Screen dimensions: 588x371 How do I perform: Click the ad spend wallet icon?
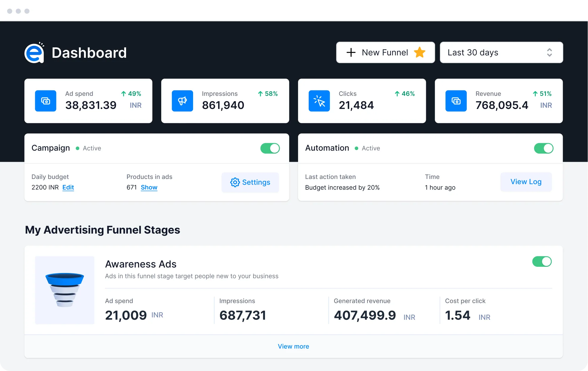point(45,101)
